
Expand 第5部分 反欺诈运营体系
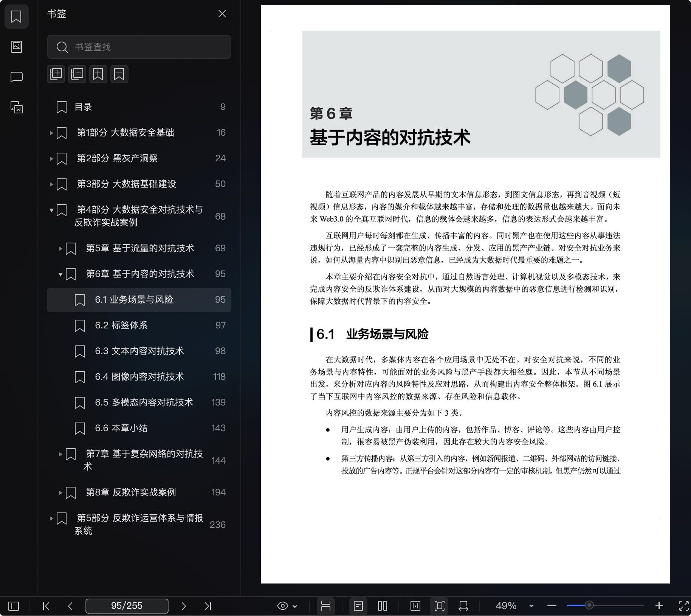51,518
